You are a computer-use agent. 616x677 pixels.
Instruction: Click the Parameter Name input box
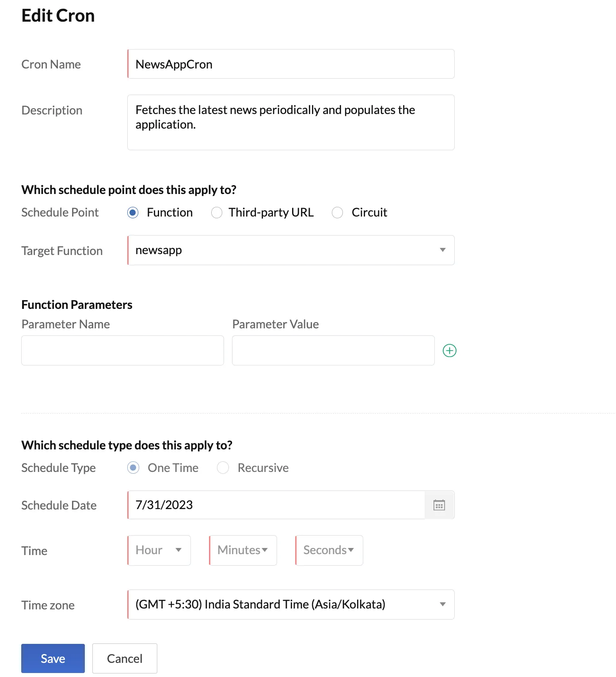coord(122,350)
